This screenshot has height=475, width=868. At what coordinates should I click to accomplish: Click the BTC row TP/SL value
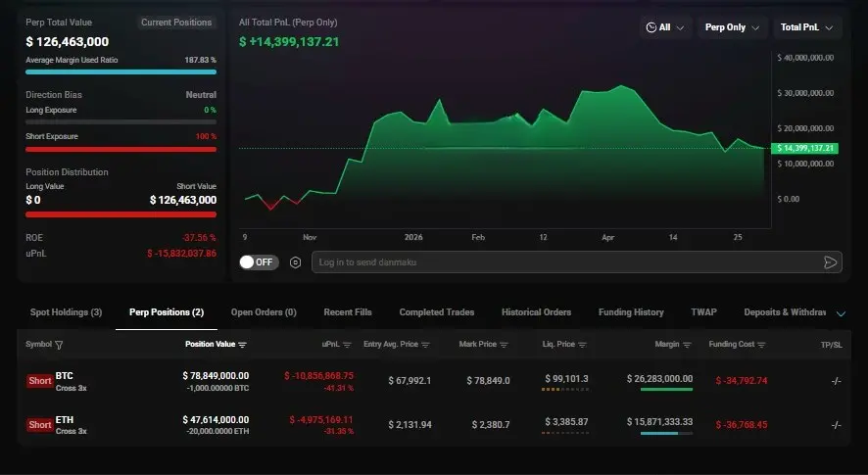(837, 381)
